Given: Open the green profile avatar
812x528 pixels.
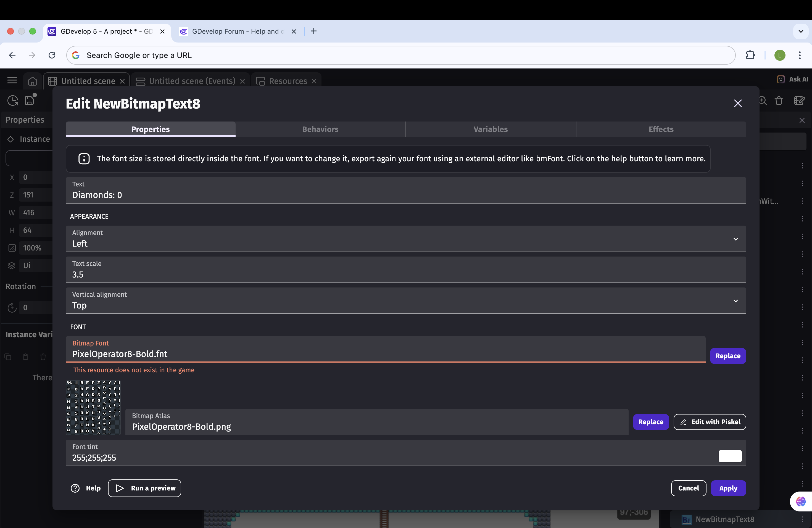Looking at the screenshot, I should point(780,55).
